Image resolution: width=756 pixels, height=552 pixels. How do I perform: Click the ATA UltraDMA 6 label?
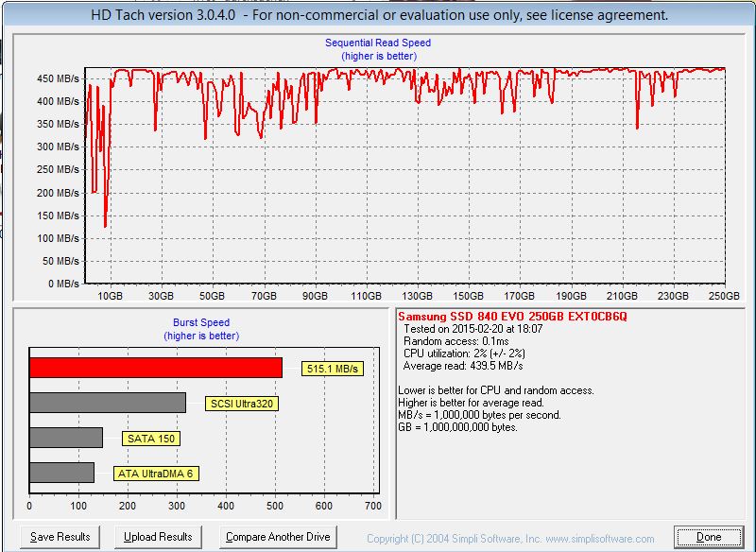[x=156, y=474]
